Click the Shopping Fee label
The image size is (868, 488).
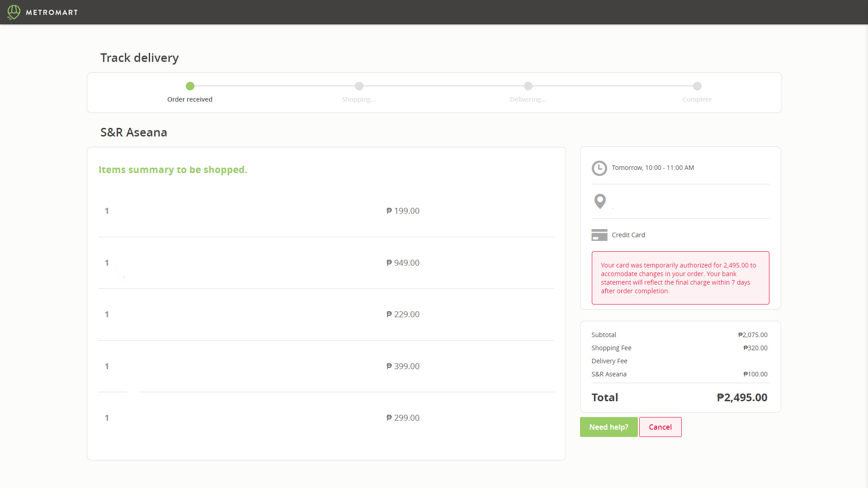click(x=611, y=348)
